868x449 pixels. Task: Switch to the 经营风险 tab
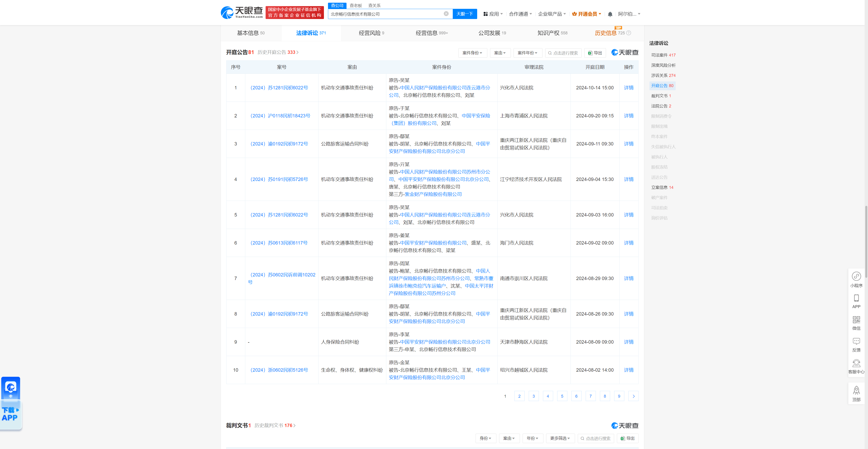[371, 33]
